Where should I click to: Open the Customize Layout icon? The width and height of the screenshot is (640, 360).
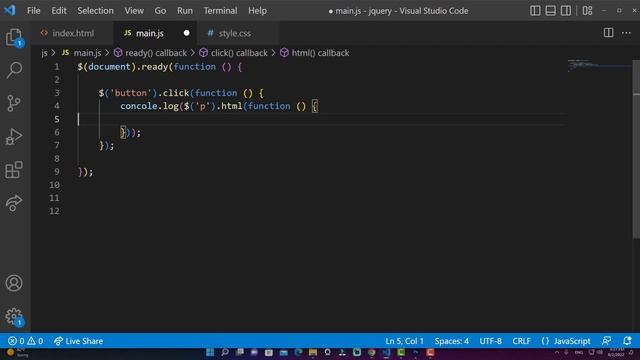(x=587, y=11)
